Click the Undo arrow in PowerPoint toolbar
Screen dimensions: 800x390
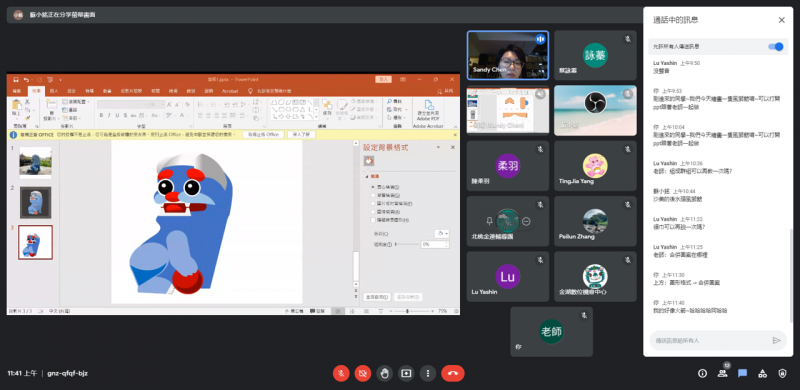point(26,80)
